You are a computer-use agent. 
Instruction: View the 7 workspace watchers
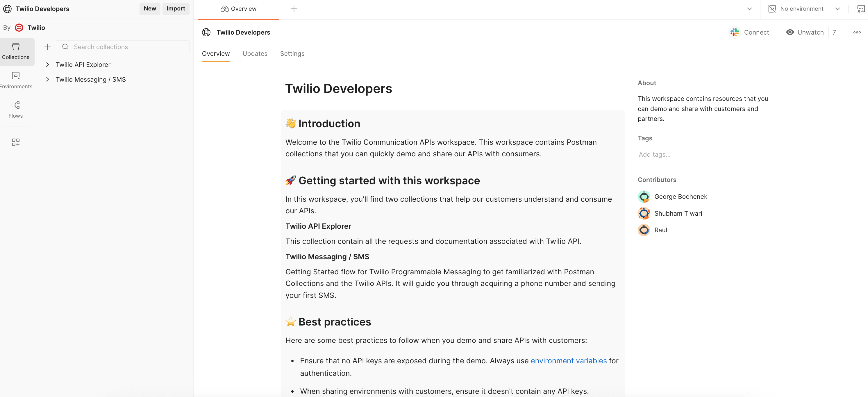coord(835,32)
